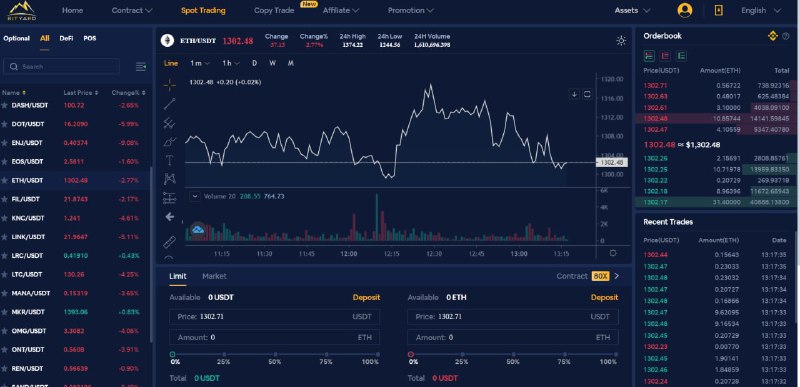The height and width of the screenshot is (387, 800).
Task: Favorite the ETH/USDT pair star
Action: pos(5,180)
